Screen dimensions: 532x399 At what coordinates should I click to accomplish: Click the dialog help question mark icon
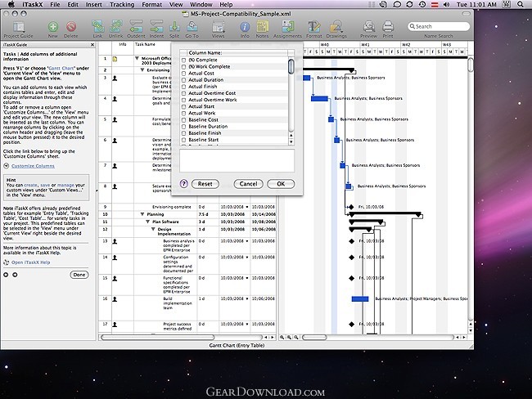[x=183, y=184]
